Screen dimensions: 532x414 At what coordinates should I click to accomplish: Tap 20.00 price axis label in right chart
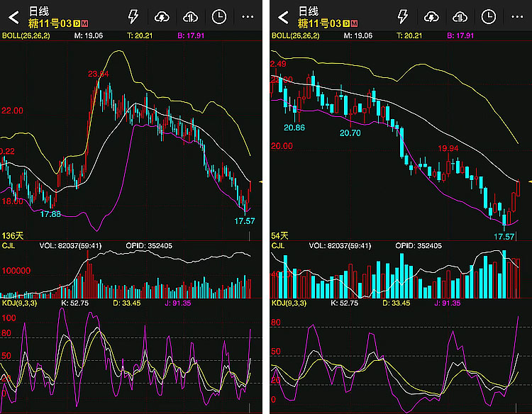282,146
